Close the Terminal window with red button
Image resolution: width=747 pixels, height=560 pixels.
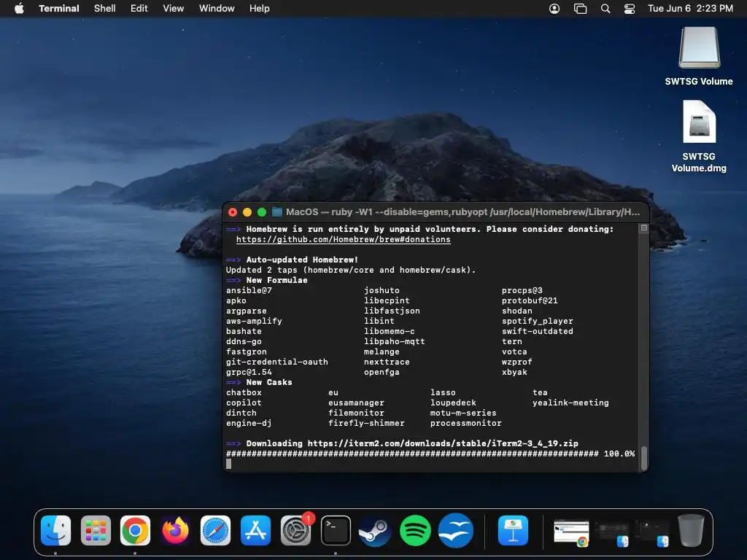pos(233,212)
